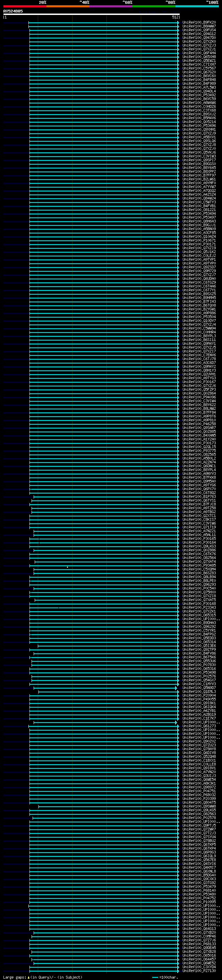Select the UniRef100_C5YYR1 label

(199, 630)
